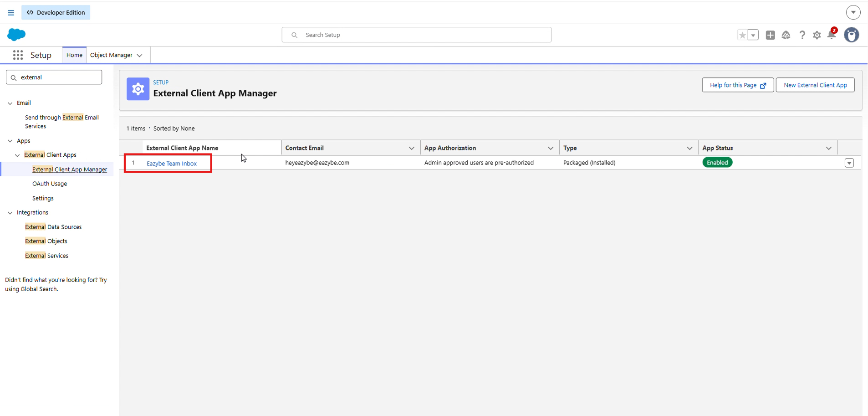Screen dimensions: 868x416
Task: Click the Trailhead guidance icon
Action: point(786,35)
